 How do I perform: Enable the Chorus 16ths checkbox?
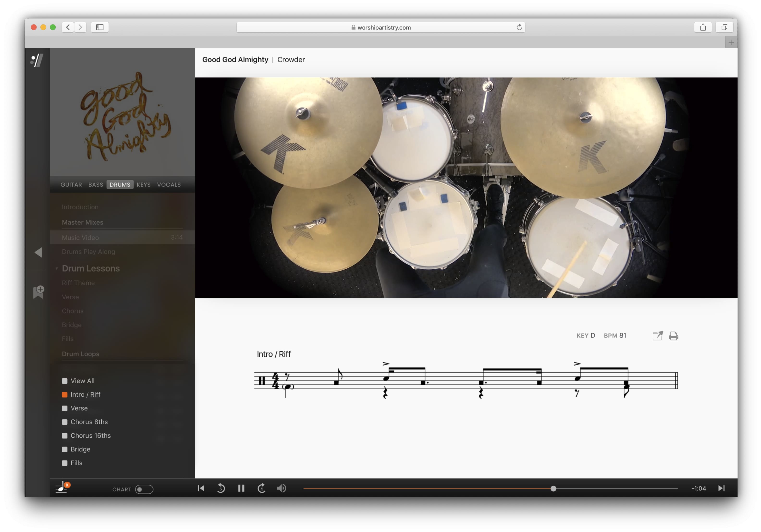point(65,435)
